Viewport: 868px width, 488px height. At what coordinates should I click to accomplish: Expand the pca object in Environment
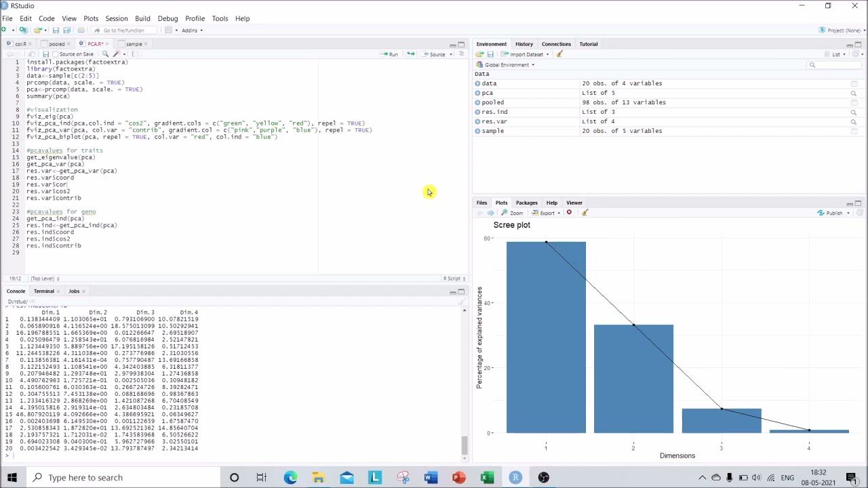coord(478,93)
